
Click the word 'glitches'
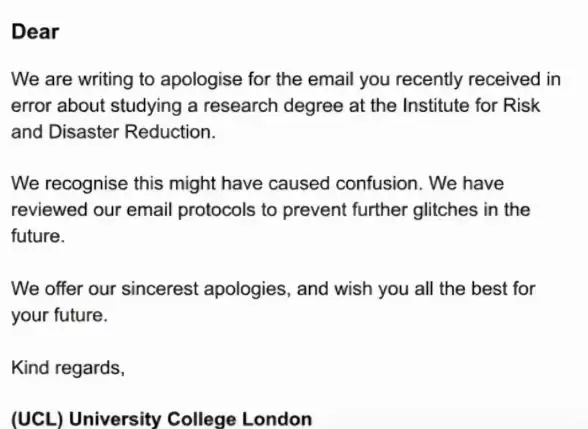click(x=446, y=210)
